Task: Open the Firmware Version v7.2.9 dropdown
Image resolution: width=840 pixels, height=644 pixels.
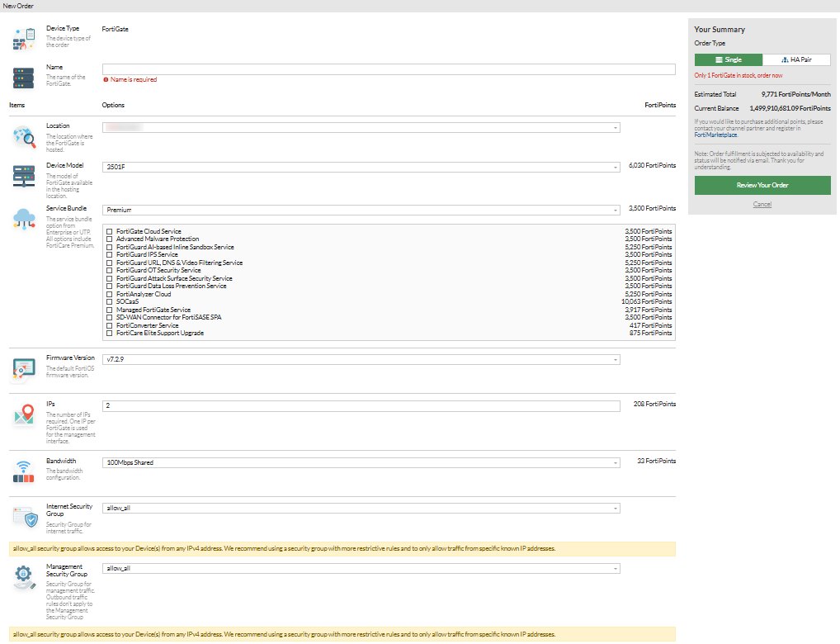Action: coord(361,360)
